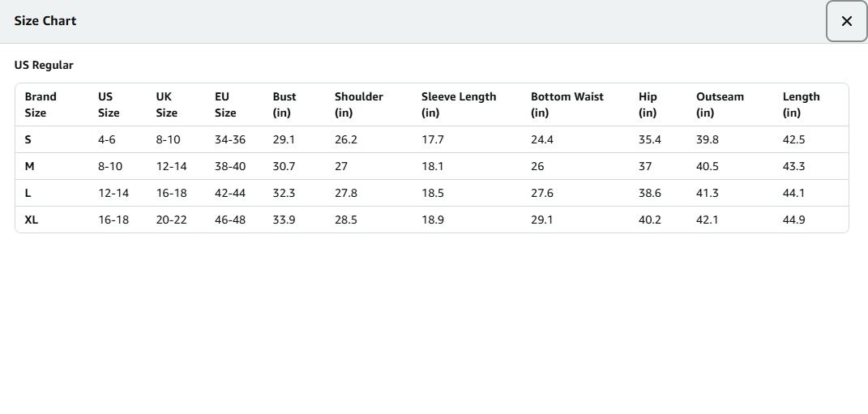Image resolution: width=868 pixels, height=414 pixels.
Task: Select the XL brand size row label
Action: tap(32, 220)
